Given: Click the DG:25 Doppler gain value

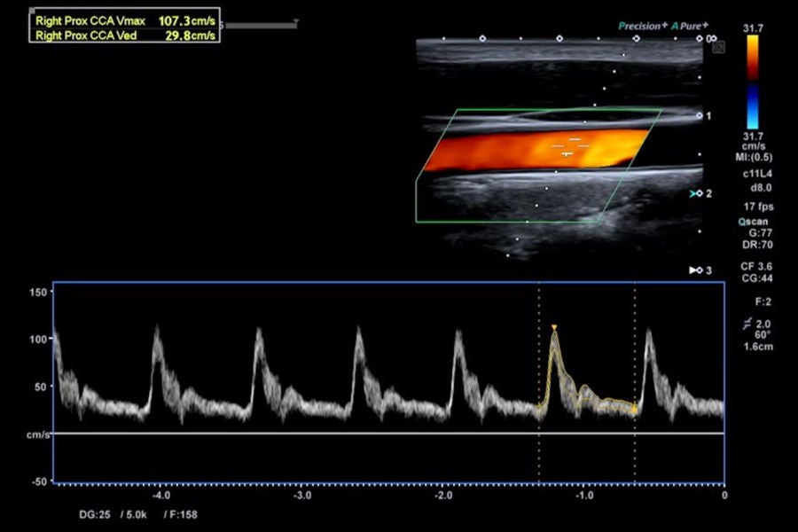Looking at the screenshot, I should (95, 514).
